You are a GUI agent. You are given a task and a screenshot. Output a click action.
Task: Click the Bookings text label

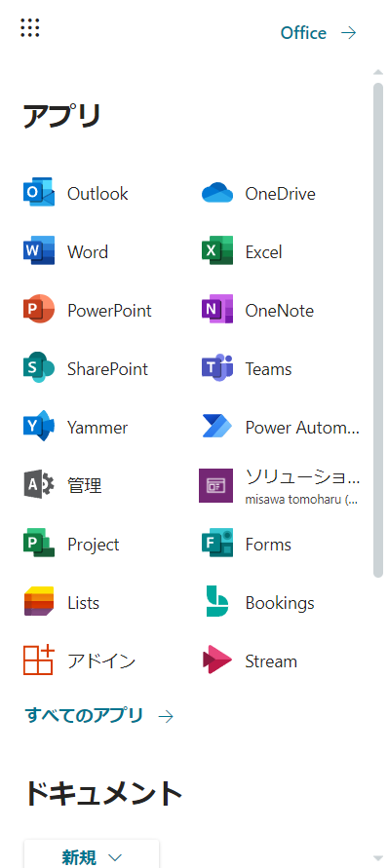(x=280, y=603)
